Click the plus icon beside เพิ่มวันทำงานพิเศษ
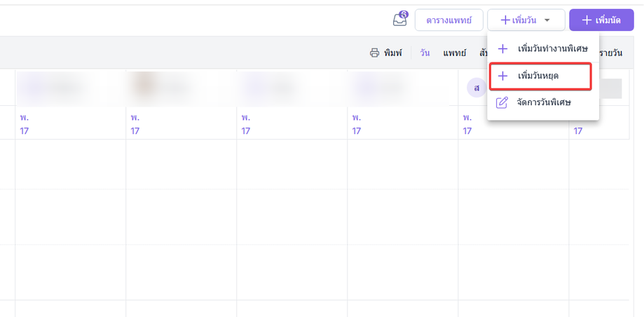The width and height of the screenshot is (644, 317). 502,49
